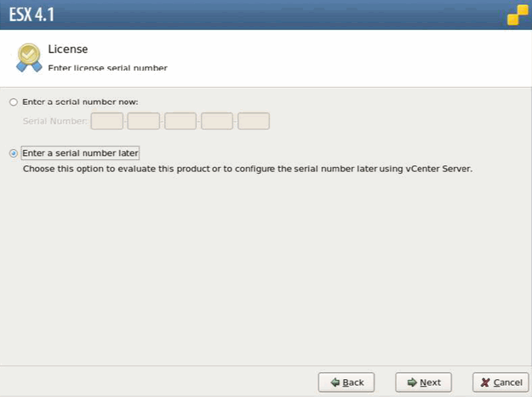Click the License medal badge icon
The height and width of the screenshot is (397, 532).
coord(29,57)
